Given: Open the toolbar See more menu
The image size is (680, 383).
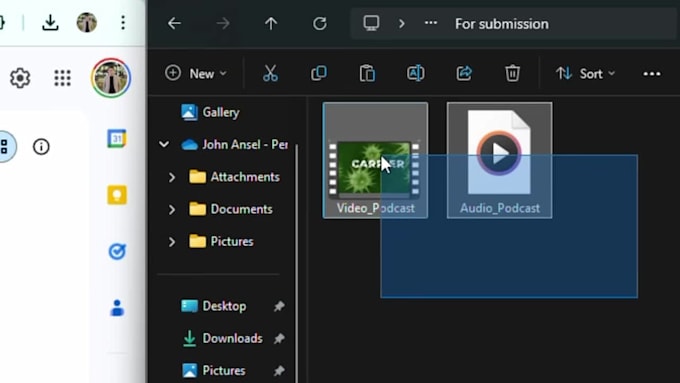Looking at the screenshot, I should (652, 74).
